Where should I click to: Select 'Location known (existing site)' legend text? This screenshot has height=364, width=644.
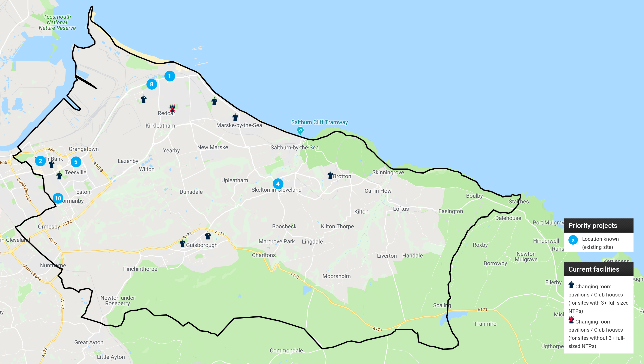[600, 243]
